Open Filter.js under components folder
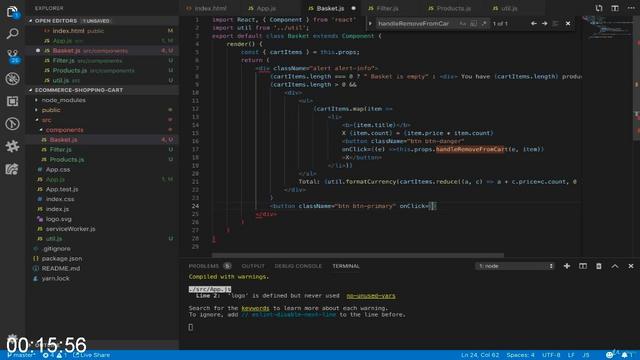This screenshot has height=360, width=640. 60,150
